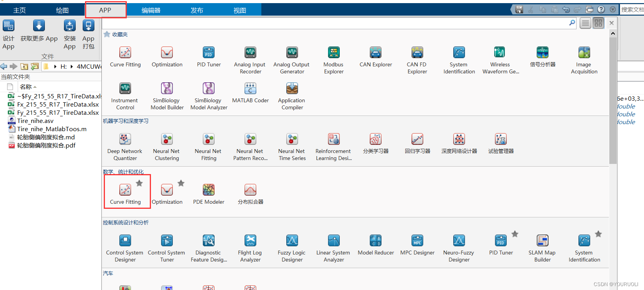Image resolution: width=644 pixels, height=290 pixels.
Task: Open SimBiology Model Builder
Action: (167, 96)
